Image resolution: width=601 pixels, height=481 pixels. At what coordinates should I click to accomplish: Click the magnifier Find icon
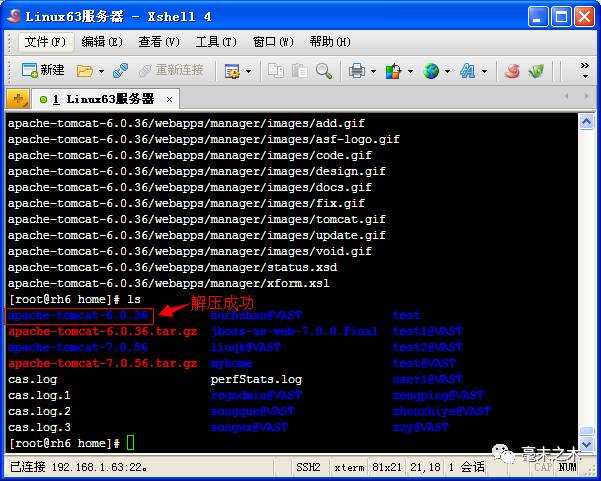point(323,71)
